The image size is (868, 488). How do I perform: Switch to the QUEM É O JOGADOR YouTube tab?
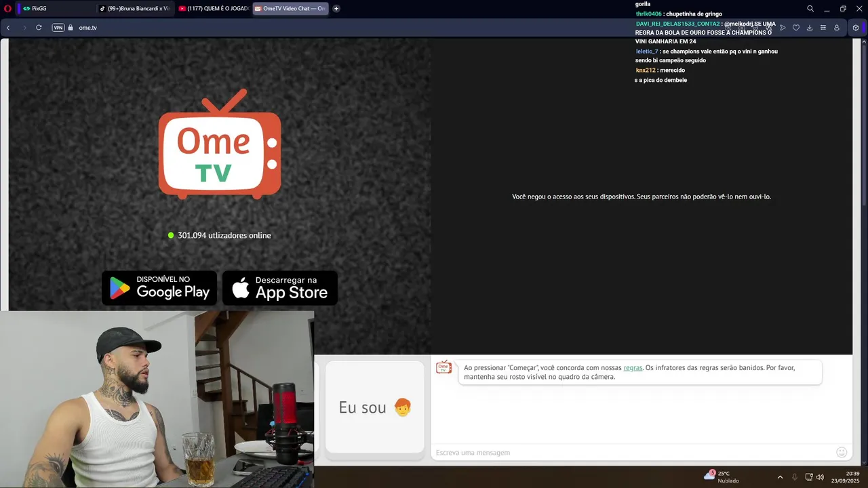tap(214, 8)
